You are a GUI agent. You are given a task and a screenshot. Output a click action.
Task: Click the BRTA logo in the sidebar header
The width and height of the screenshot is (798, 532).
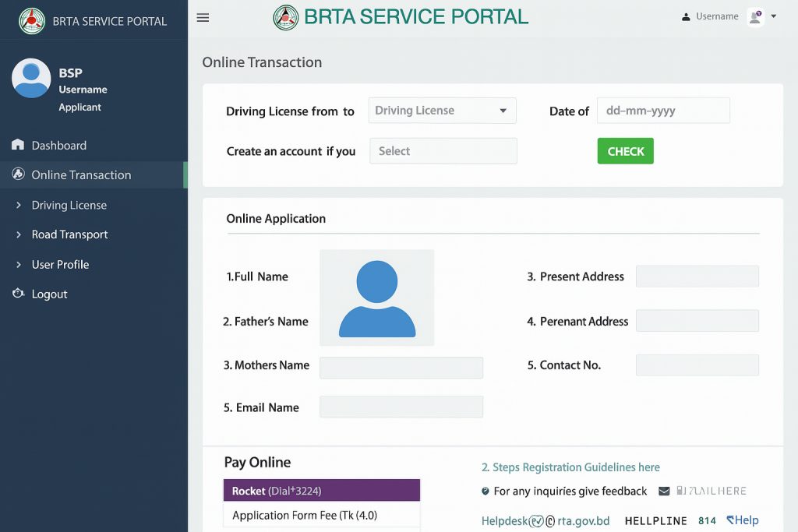point(32,21)
